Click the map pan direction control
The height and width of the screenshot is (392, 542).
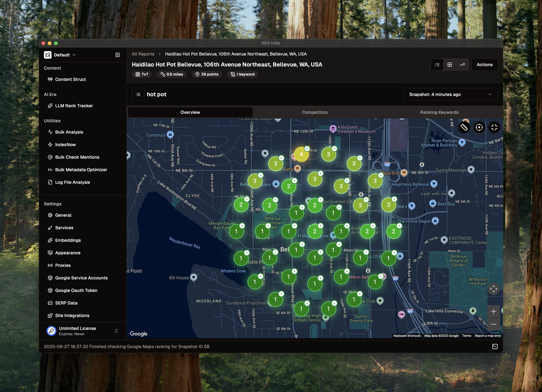(494, 289)
